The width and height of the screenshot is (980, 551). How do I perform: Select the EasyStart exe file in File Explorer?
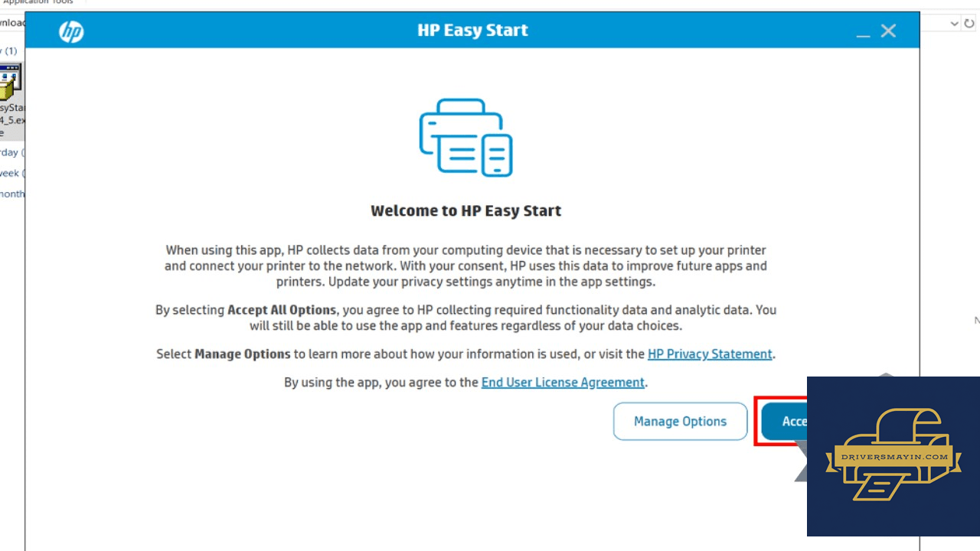click(x=11, y=99)
